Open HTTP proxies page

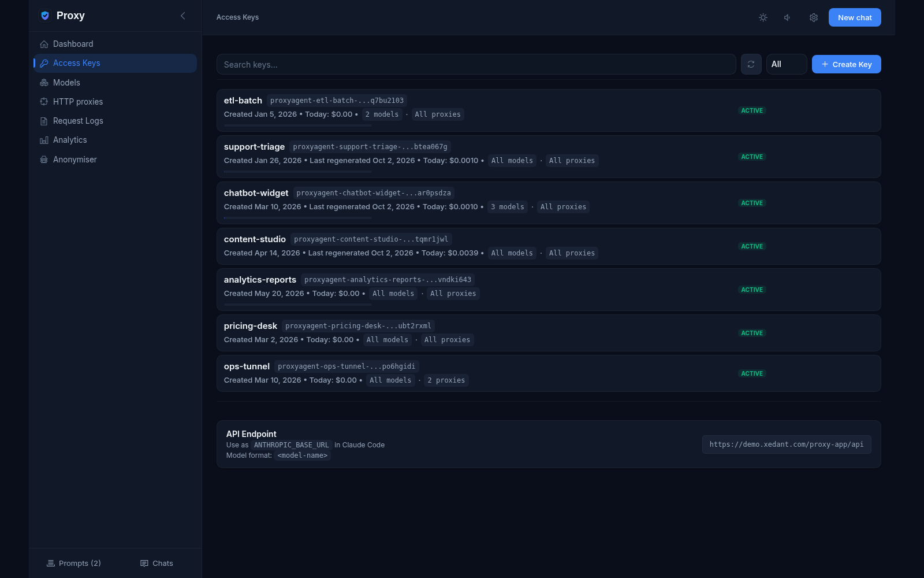pyautogui.click(x=115, y=102)
